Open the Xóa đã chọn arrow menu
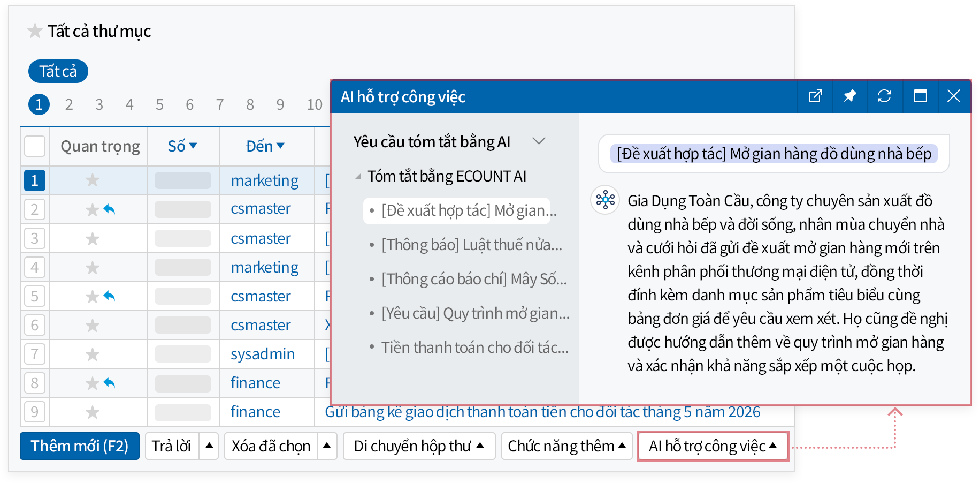Screen dimensions: 980x483 click(x=326, y=446)
